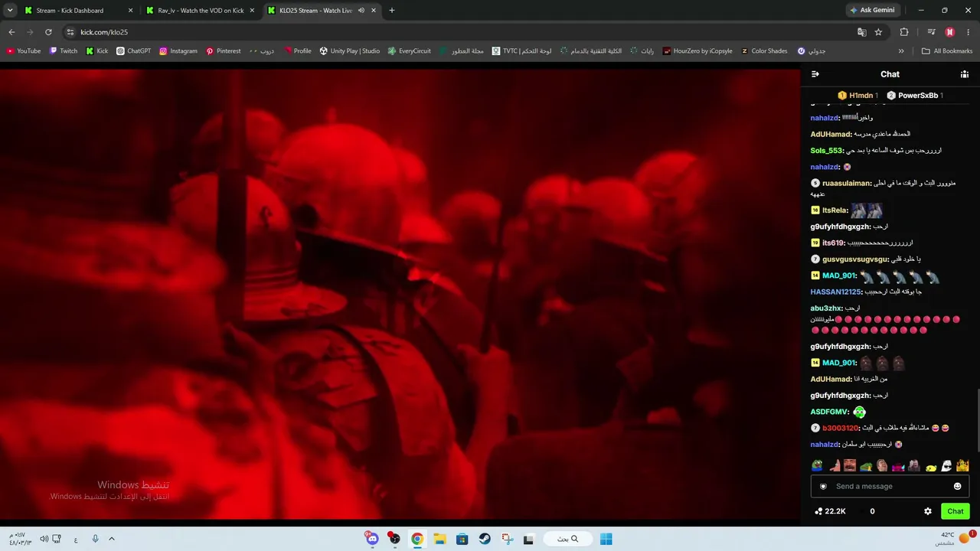Toggle the taskbar microphone icon

click(95, 539)
